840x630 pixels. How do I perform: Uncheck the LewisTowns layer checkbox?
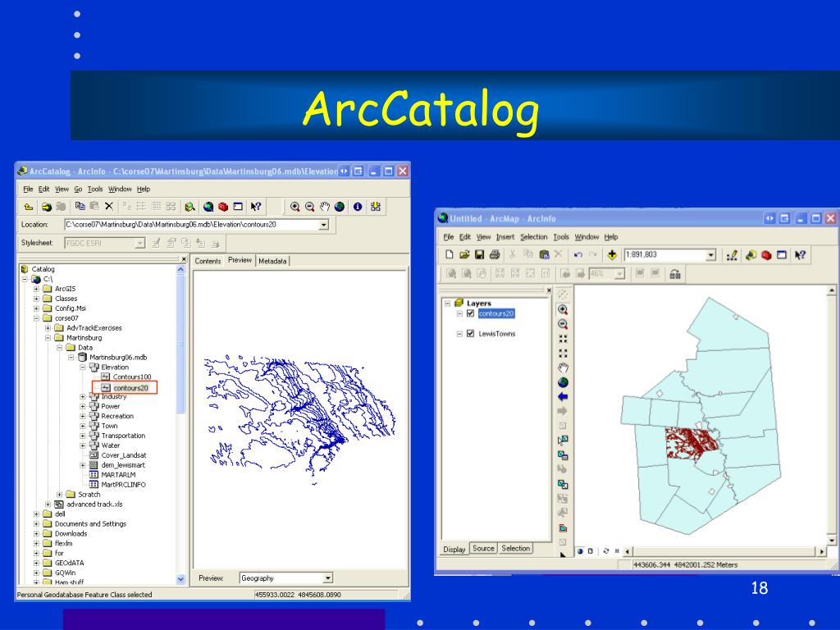click(x=470, y=333)
